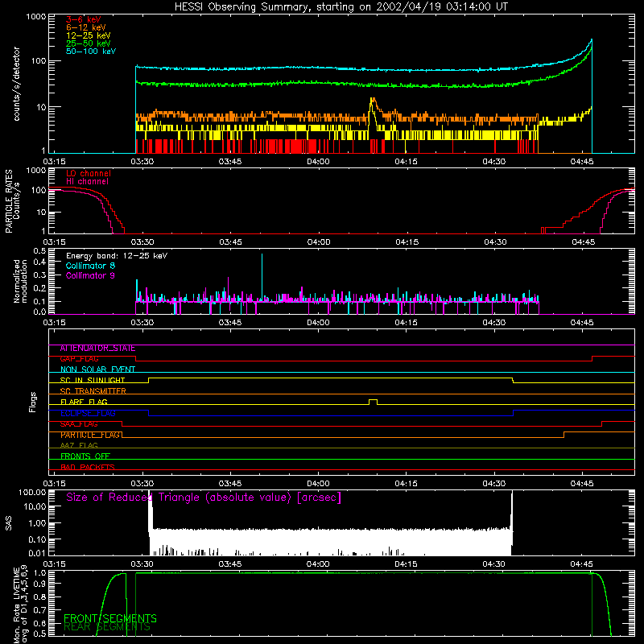The width and height of the screenshot is (644, 644).
Task: Click the 03:45 tick label under the particle rates plot
Action: (x=230, y=242)
